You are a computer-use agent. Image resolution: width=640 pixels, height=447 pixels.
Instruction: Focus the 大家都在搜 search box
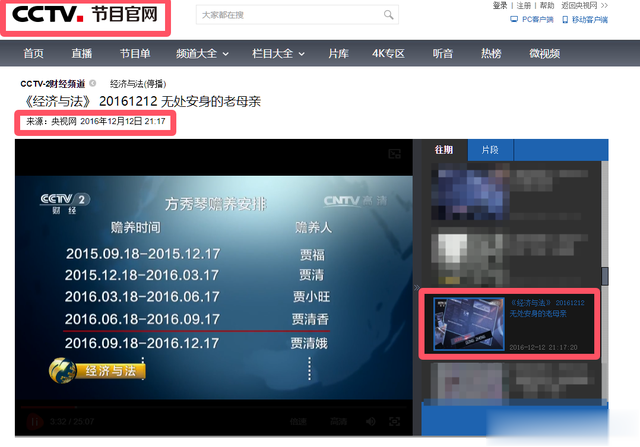pos(297,15)
